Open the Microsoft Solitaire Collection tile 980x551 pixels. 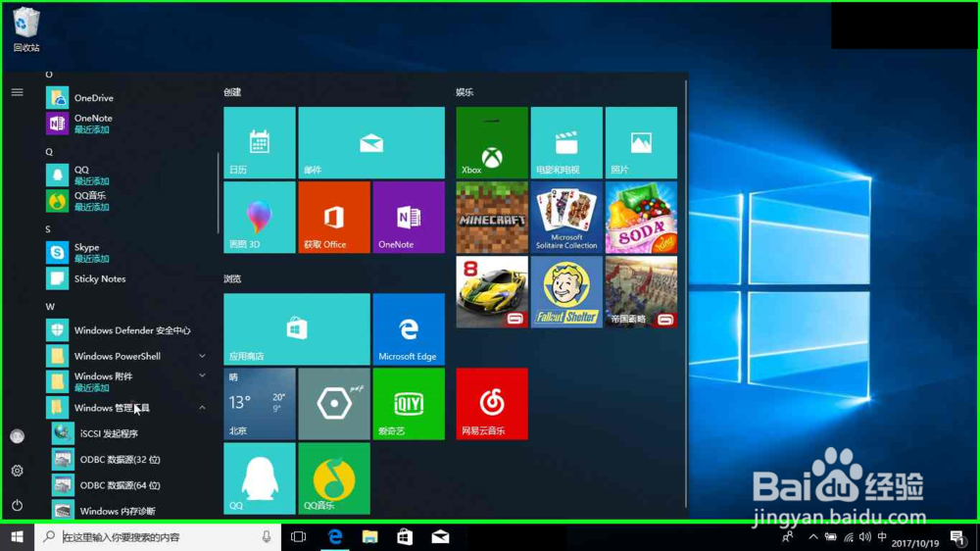click(566, 217)
